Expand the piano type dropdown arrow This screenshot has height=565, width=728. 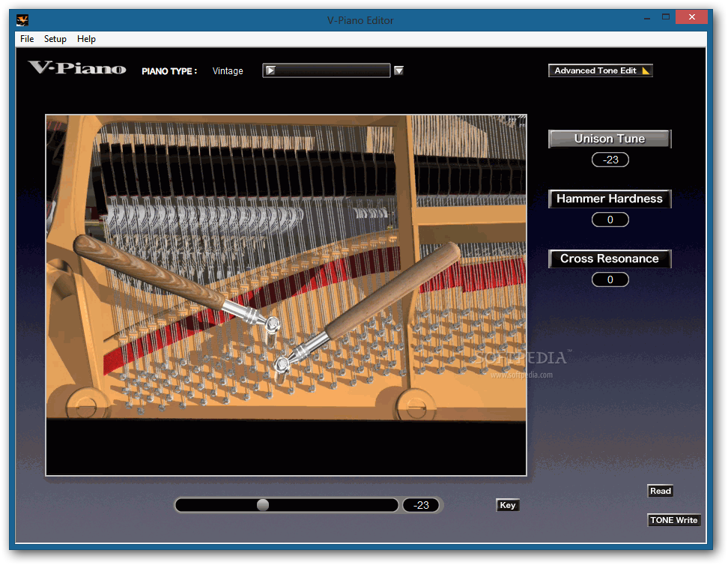(398, 70)
